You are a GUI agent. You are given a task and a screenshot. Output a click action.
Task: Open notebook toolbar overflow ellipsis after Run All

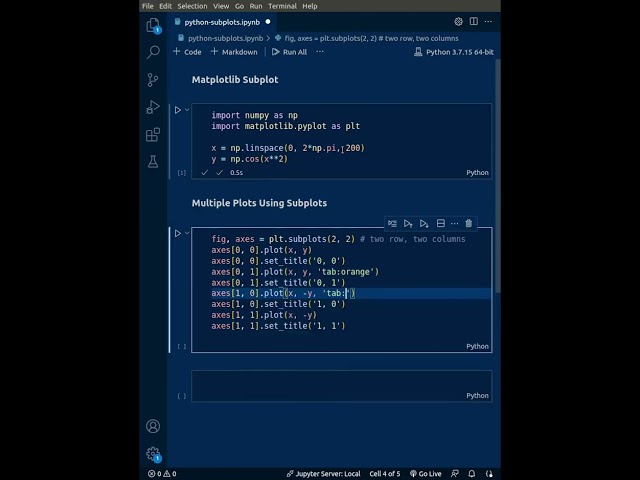click(320, 52)
